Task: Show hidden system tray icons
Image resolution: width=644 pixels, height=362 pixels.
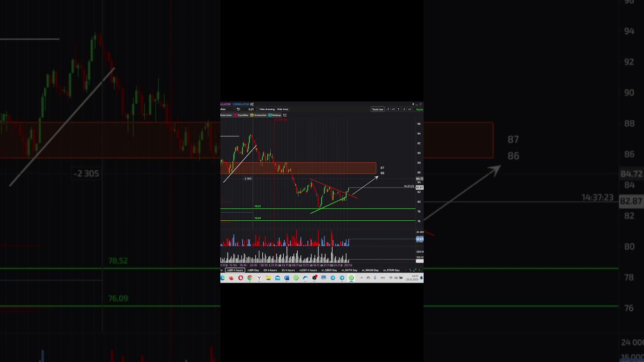Action: pos(361,278)
